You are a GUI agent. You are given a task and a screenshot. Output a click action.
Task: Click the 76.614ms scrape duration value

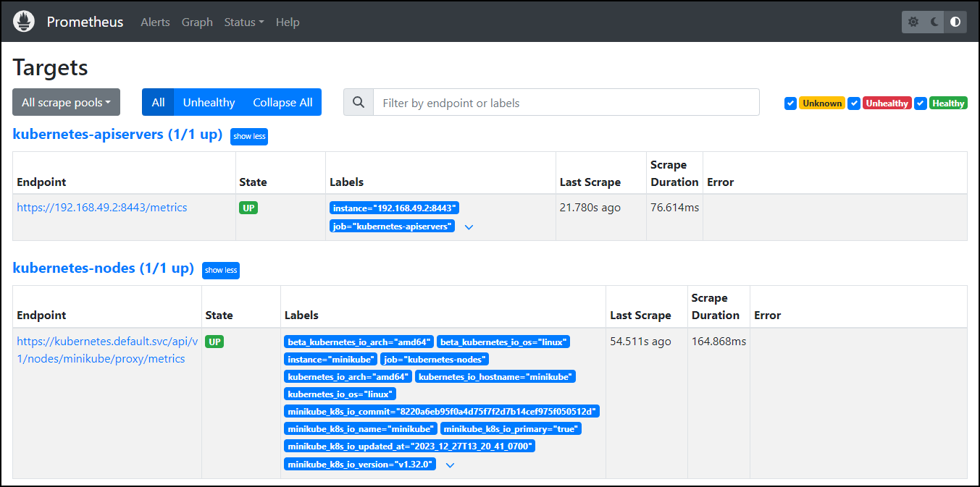(x=675, y=208)
